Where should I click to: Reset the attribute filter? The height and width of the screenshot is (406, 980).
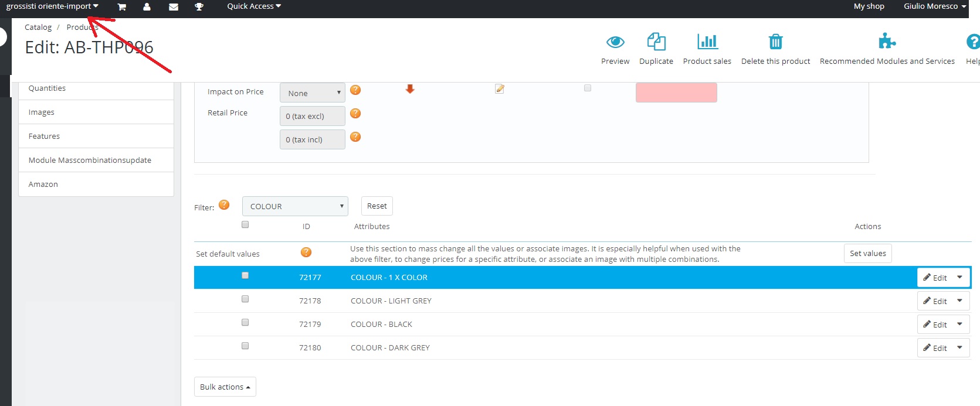[x=377, y=206]
